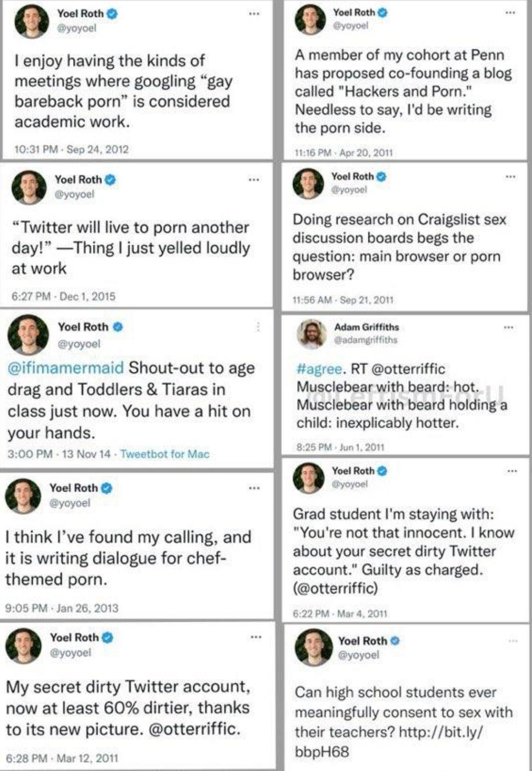Click the three dots on the Dec 1, 2015 tweet

tap(254, 180)
